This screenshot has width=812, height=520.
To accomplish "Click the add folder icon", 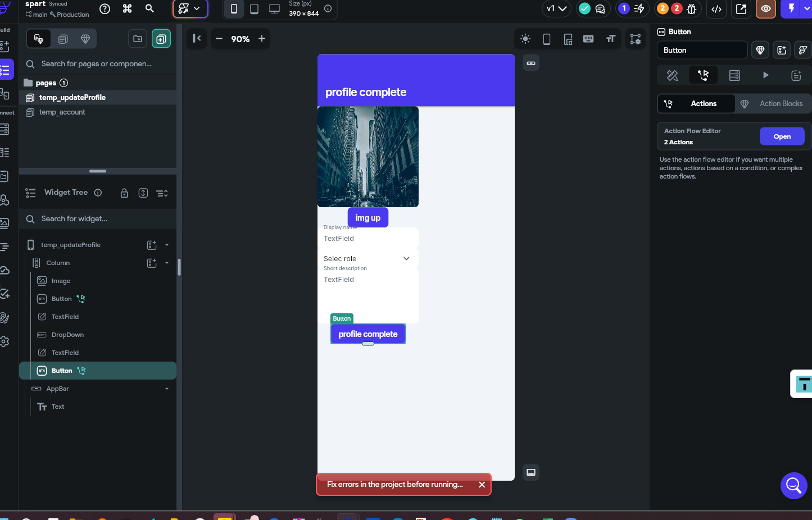I will click(x=138, y=39).
